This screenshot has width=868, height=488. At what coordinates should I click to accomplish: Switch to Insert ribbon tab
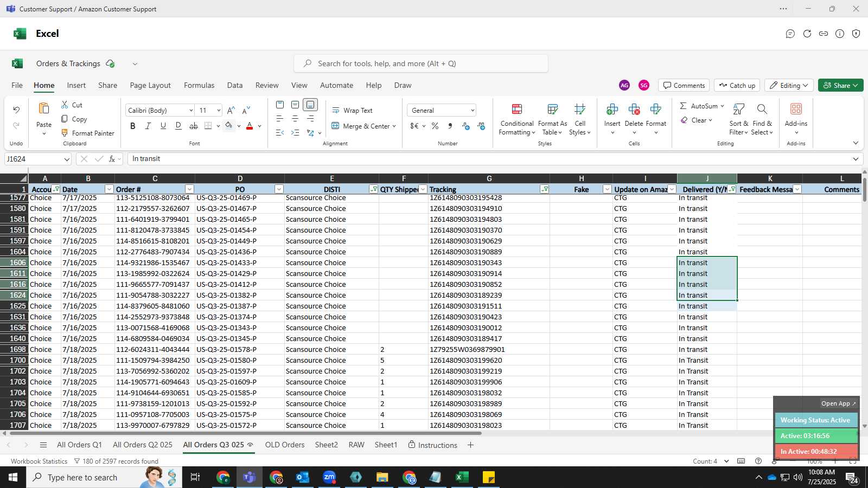coord(76,85)
